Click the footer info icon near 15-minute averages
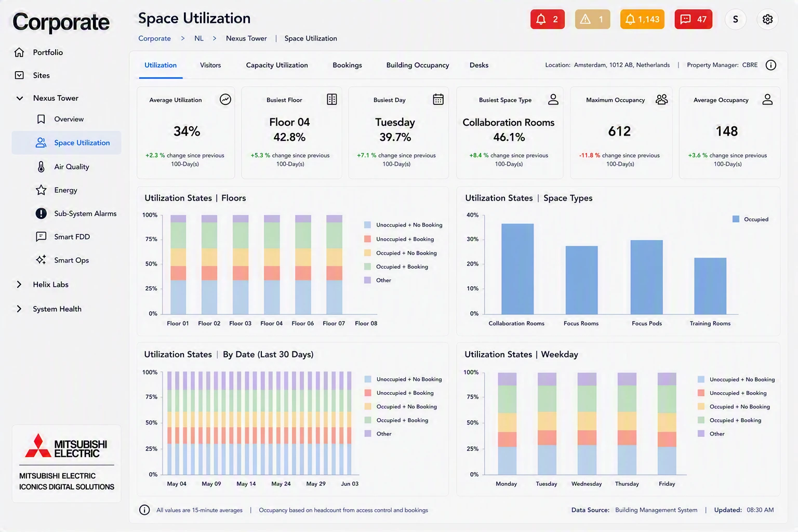Screen dimensions: 798x532 coord(144,510)
